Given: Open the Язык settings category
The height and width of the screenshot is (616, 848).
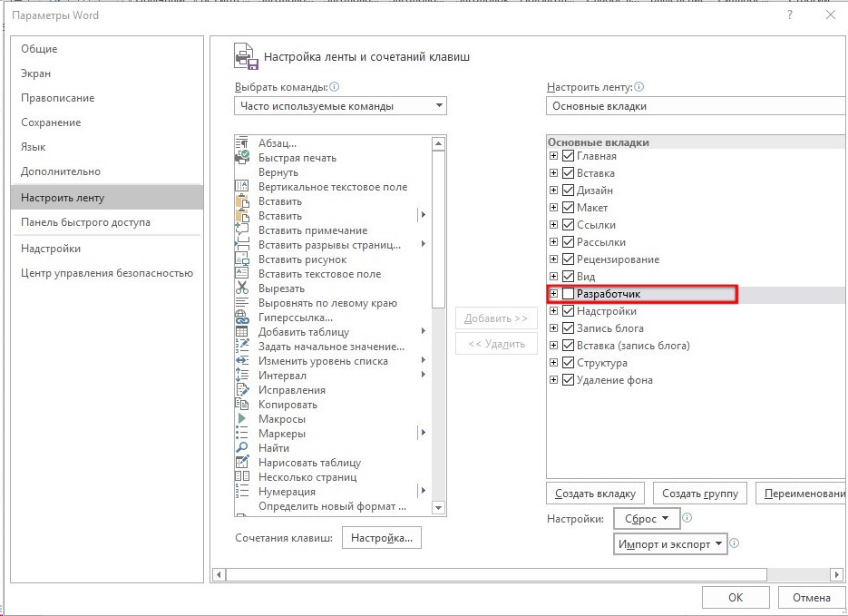Looking at the screenshot, I should pyautogui.click(x=107, y=147).
